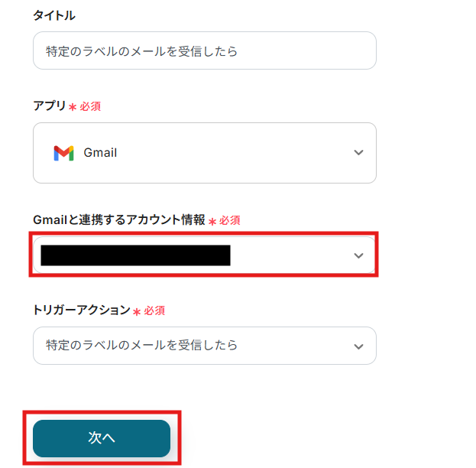
Task: Click the タイトル field label
Action: 53,15
